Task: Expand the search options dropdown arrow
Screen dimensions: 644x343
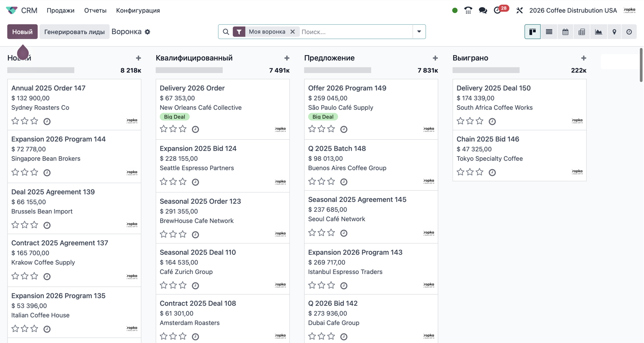Action: pos(419,32)
